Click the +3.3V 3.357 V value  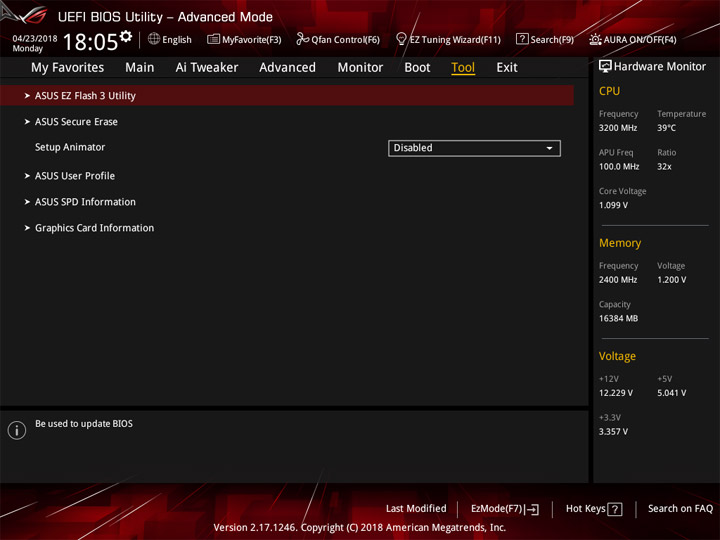point(613,432)
